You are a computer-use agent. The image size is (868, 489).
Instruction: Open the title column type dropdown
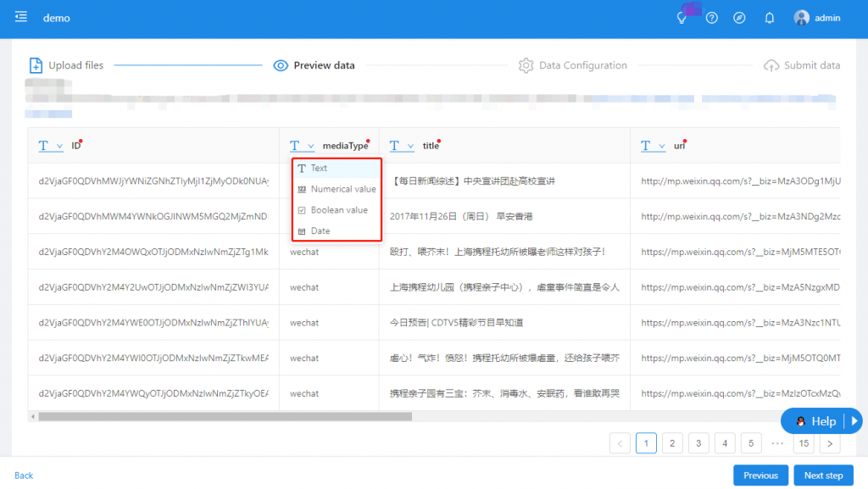tap(402, 146)
